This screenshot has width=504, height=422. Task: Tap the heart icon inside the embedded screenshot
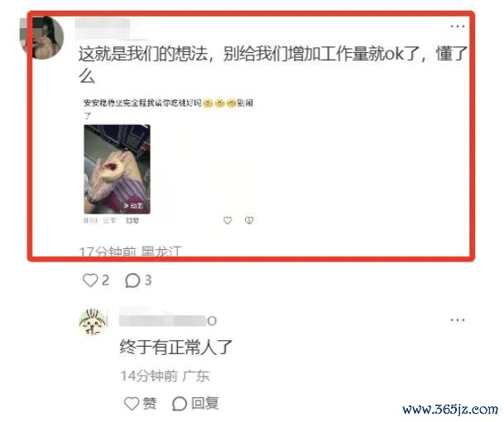pos(228,220)
